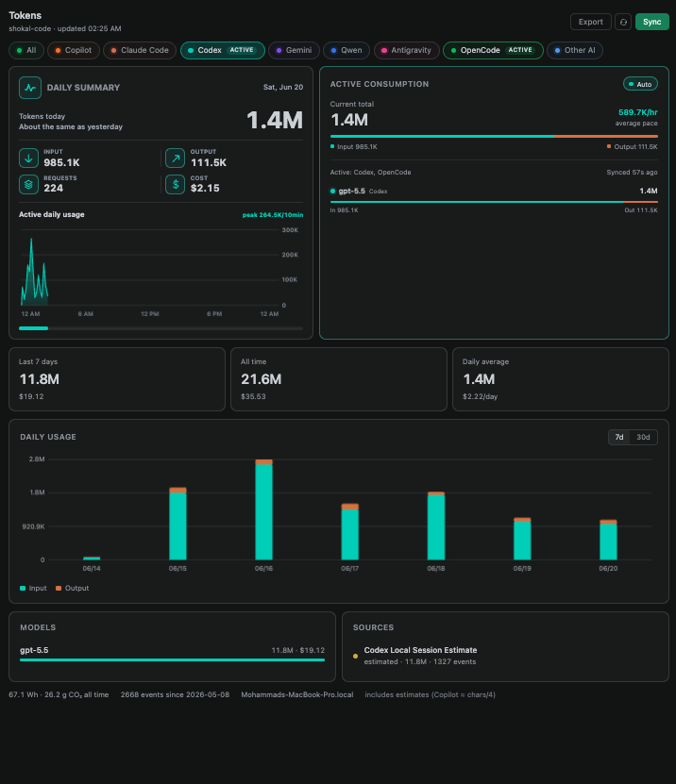Click the teal Input legend swatch under Daily Usage

click(23, 588)
